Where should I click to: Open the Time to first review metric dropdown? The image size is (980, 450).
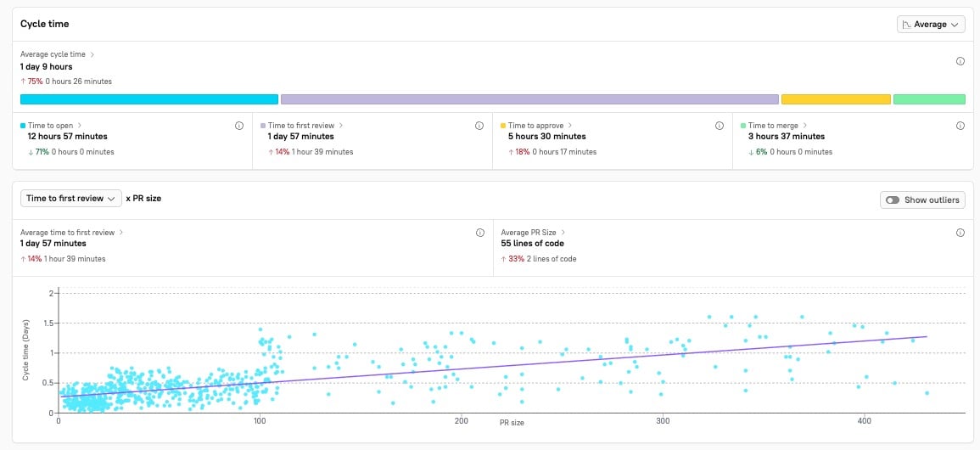70,198
